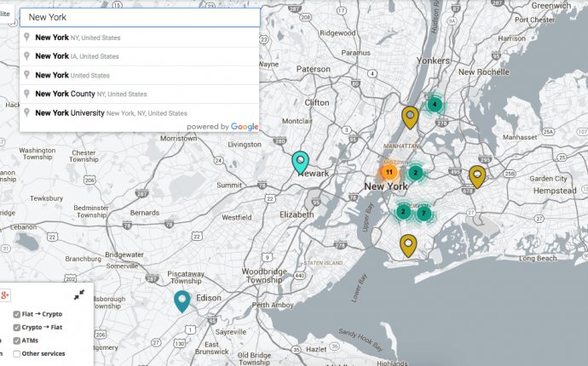The image size is (588, 366).
Task: Toggle the Crypto to Fiat checkbox
Action: [x=16, y=328]
